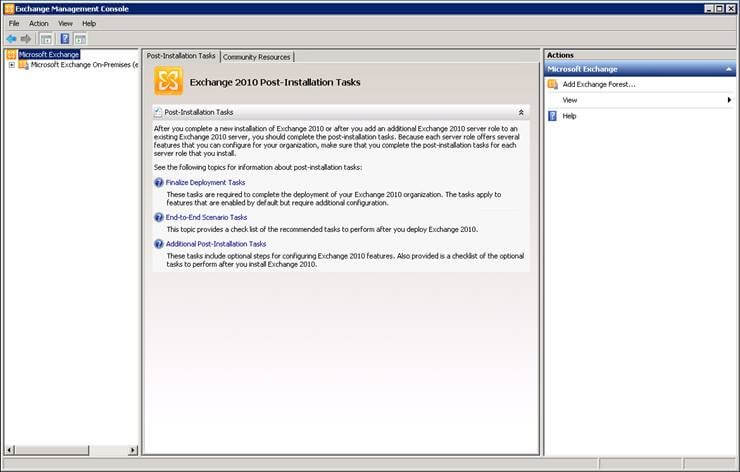
Task: Click help icon beside Additional Post-Installation Tasks
Action: click(159, 244)
